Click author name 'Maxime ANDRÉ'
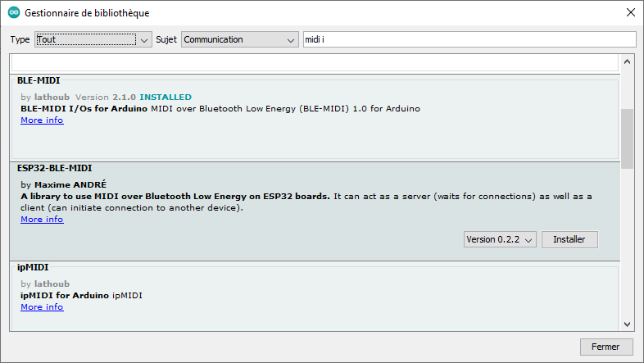Screen dimensions: 644x363 pos(70,184)
